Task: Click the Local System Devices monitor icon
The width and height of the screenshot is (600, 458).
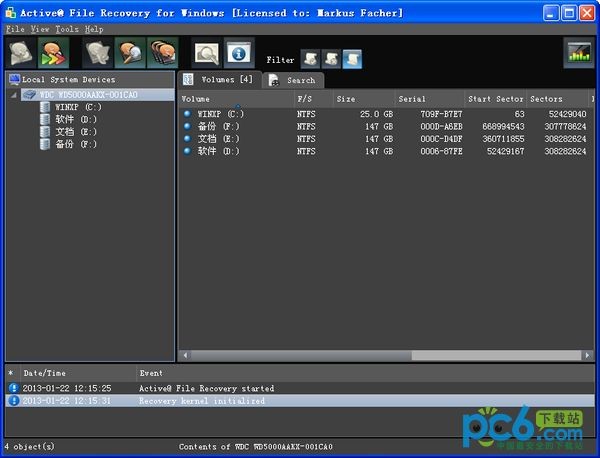Action: coord(15,80)
